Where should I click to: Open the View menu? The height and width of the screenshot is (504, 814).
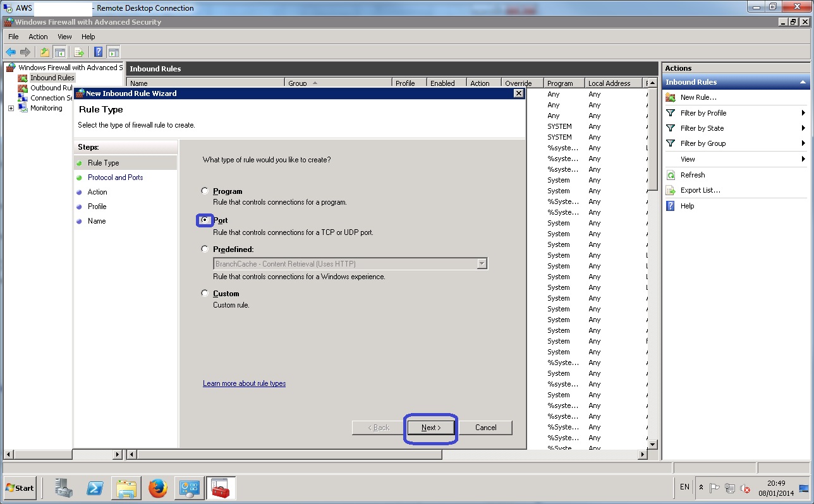[x=64, y=37]
